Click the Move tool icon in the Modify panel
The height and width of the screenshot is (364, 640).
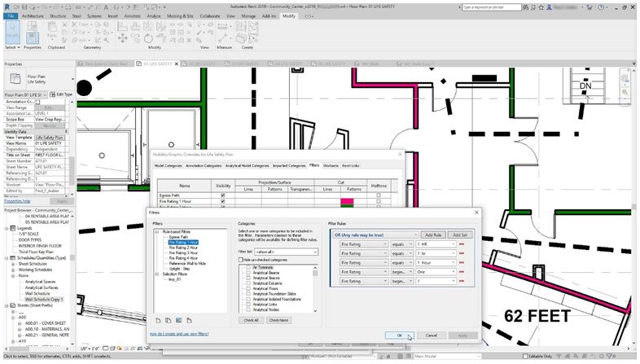122,38
